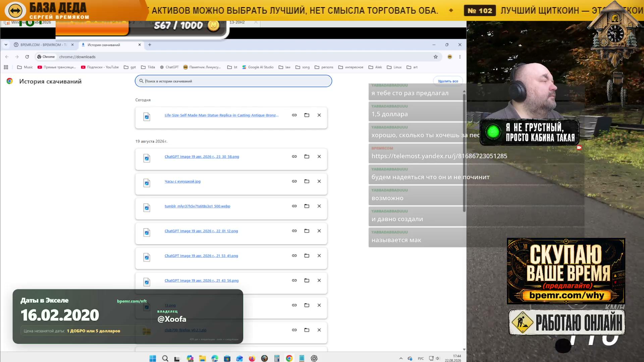Viewport: 644px width, 362px height.
Task: Show the tumblr webp file in folder
Action: coord(307,206)
